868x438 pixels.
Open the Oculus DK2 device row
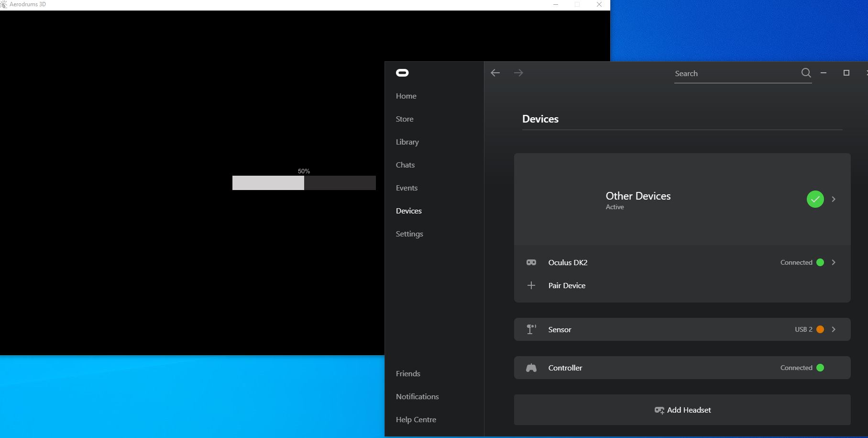tap(682, 262)
